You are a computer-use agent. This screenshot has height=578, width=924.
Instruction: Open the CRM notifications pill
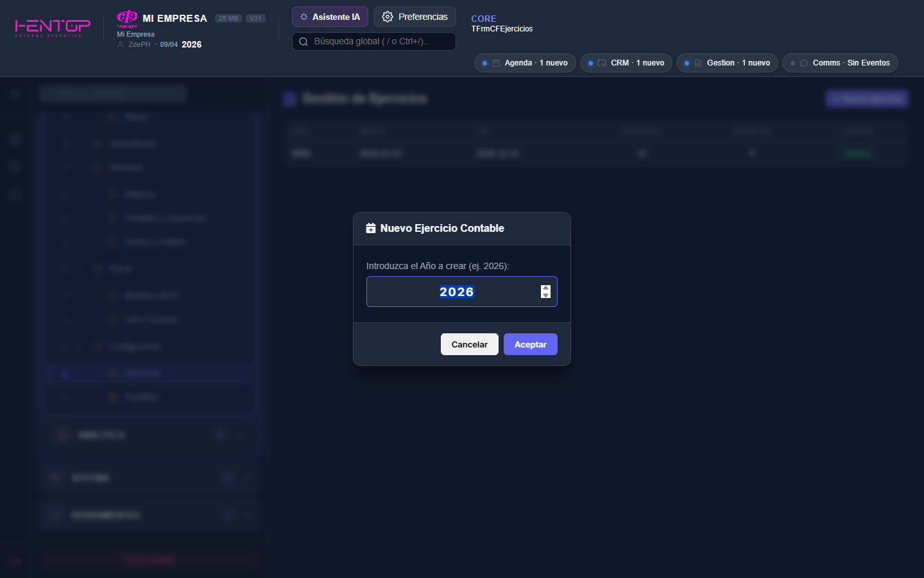pos(626,63)
